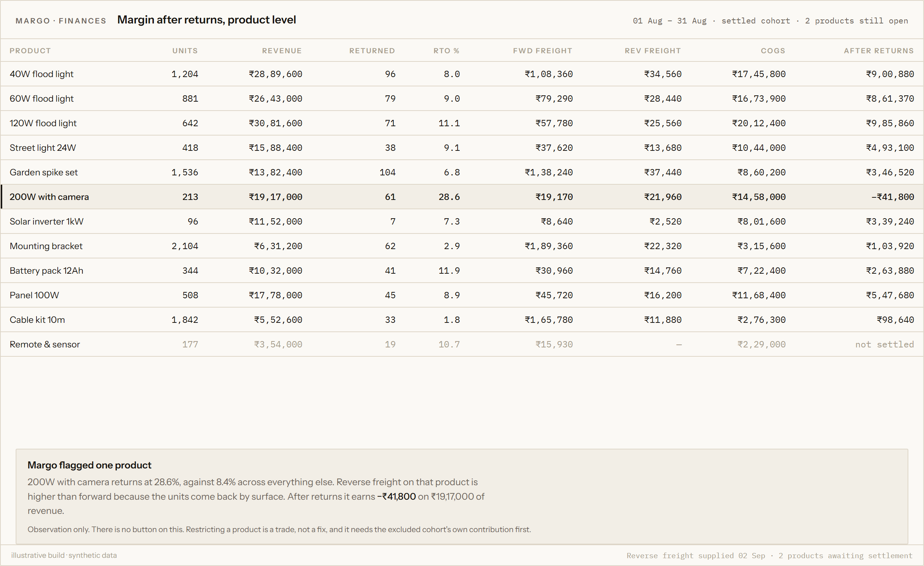
Task: Open the Garden spike set product
Action: 44,172
